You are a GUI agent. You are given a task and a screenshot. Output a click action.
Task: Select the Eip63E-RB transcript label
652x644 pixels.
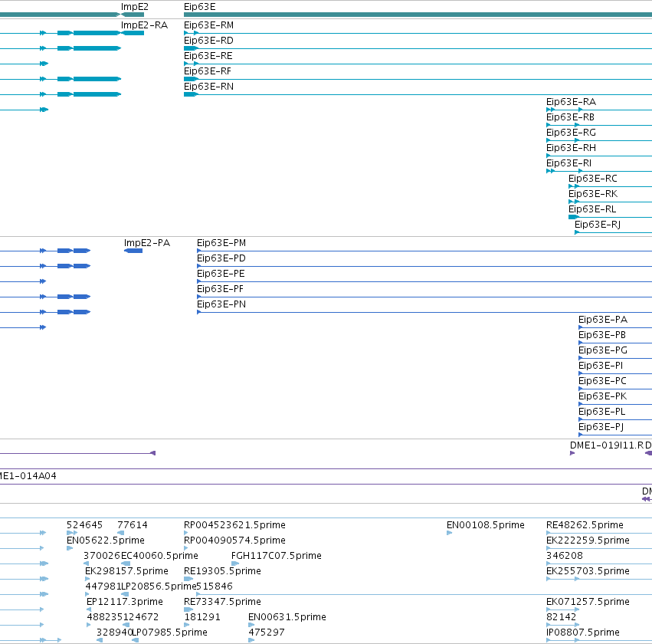click(570, 118)
